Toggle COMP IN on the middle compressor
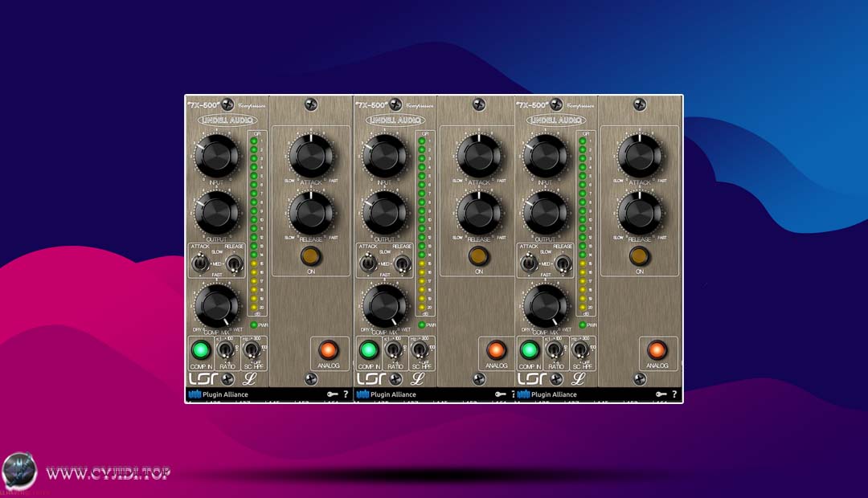Screen dimensions: 868x498 click(369, 349)
